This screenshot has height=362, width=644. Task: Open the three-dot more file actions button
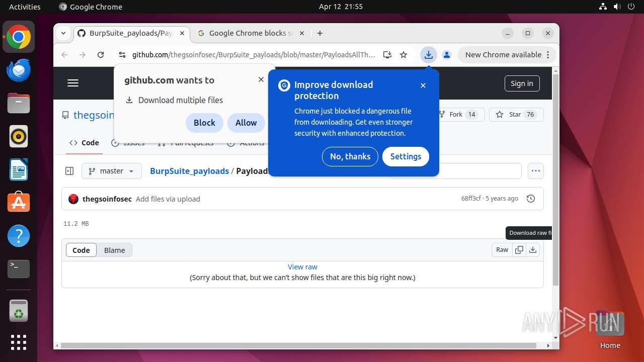click(x=536, y=171)
